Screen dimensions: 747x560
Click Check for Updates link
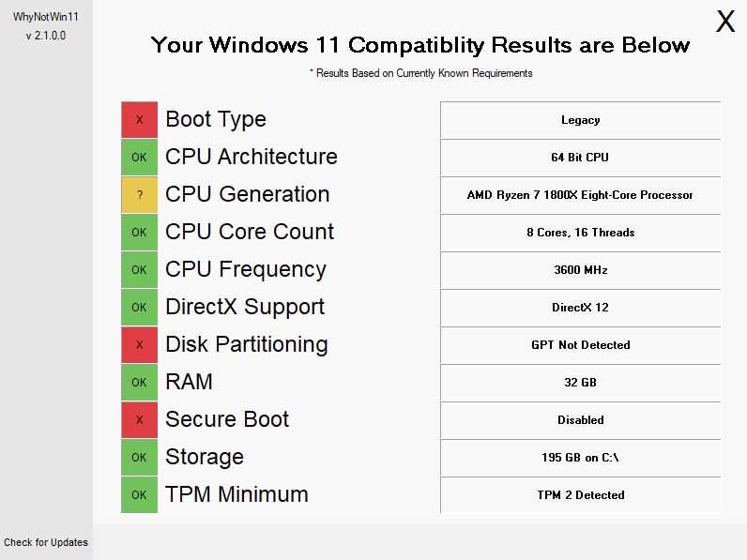[x=46, y=542]
